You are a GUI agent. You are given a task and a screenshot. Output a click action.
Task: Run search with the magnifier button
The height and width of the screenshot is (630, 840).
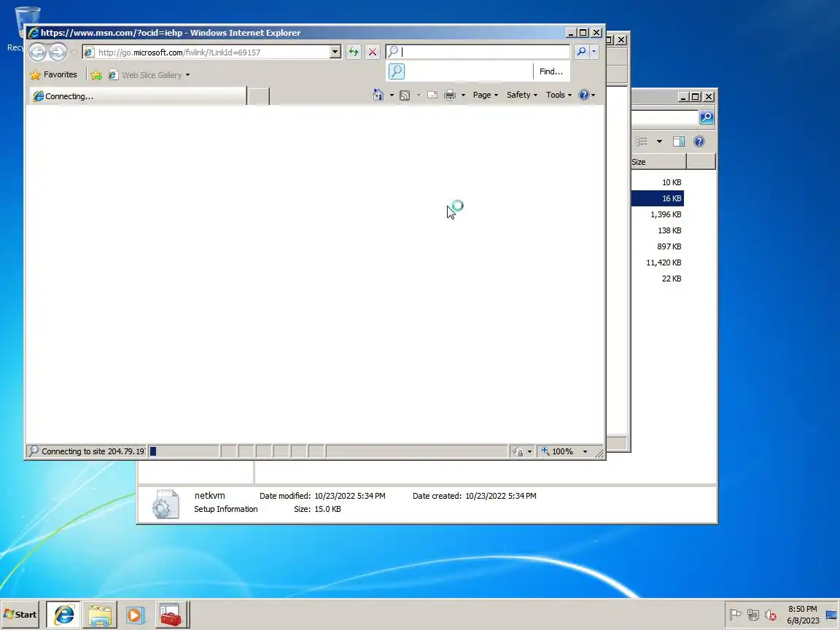click(581, 52)
